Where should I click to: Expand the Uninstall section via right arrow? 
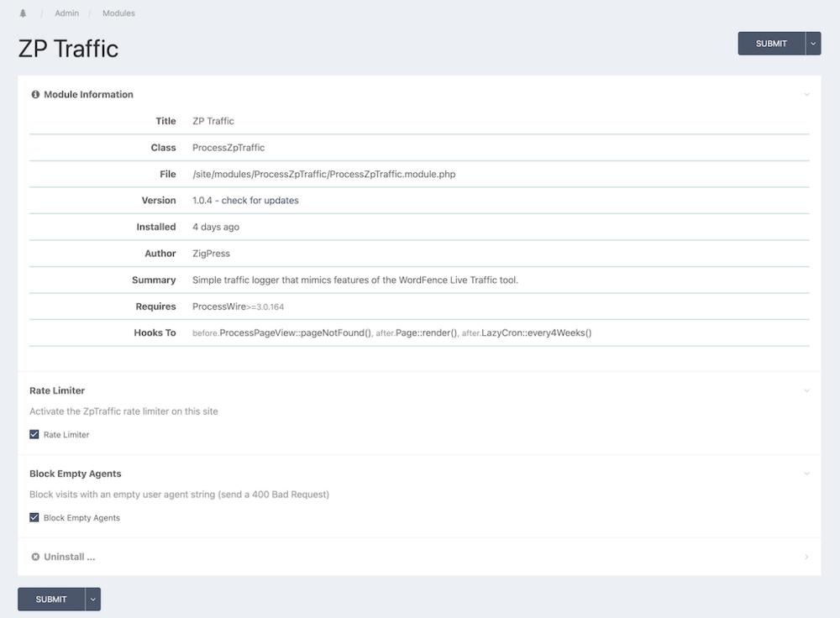806,557
